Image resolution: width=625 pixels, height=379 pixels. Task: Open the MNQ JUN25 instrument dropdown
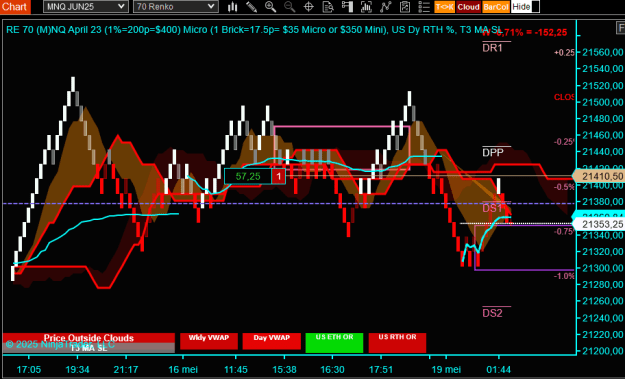tap(86, 7)
